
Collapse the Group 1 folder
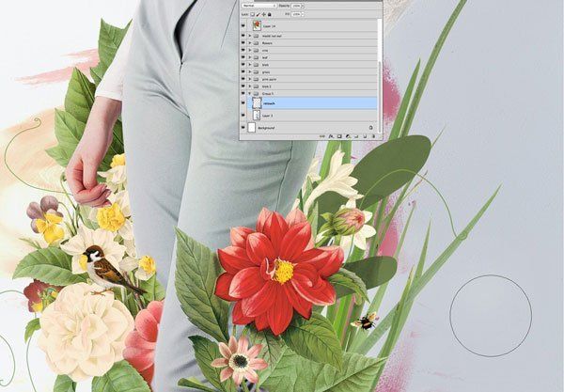point(250,93)
